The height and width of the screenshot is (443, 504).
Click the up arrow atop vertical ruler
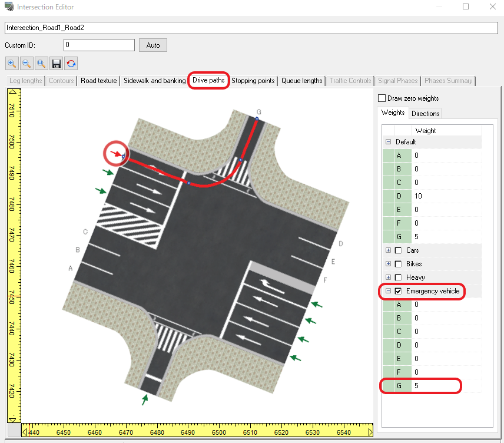12,92
